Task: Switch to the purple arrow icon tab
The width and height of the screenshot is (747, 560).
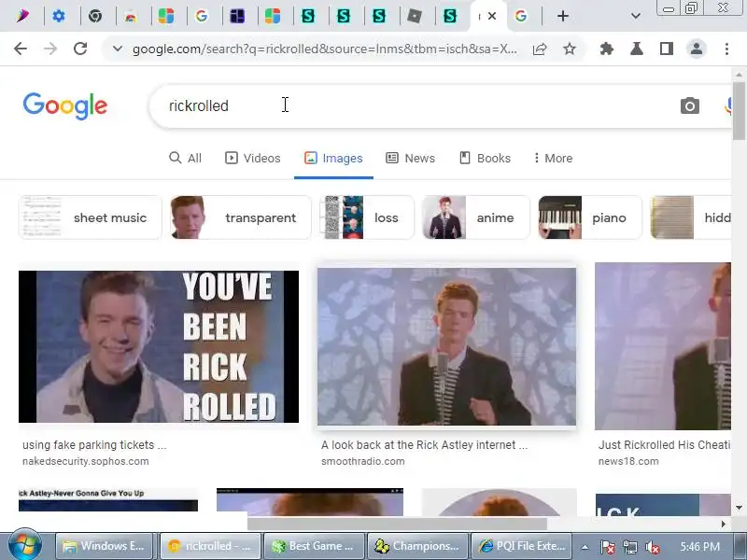Action: click(x=22, y=16)
